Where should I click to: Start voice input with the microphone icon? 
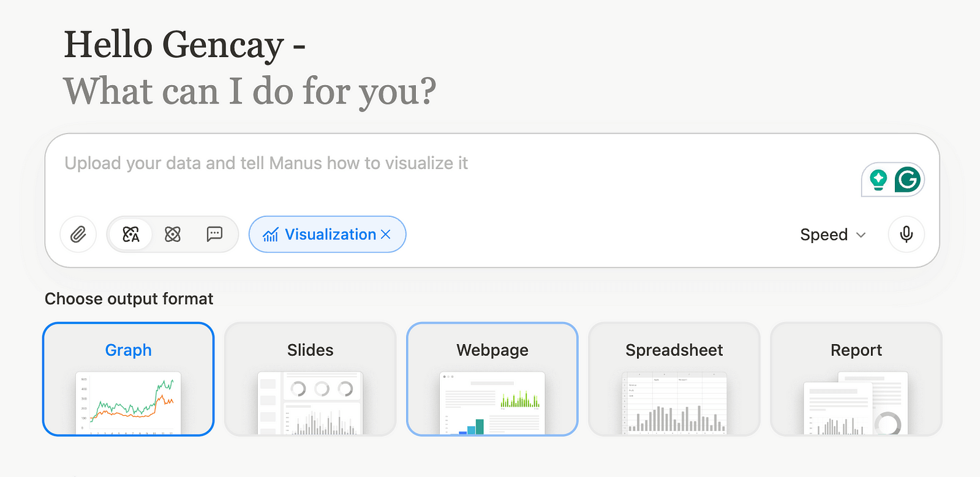907,234
